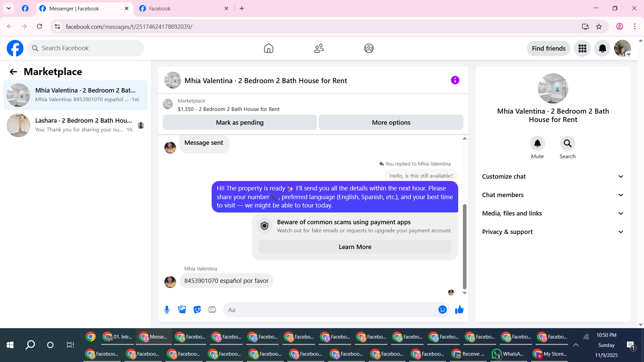644x362 pixels.
Task: Click Learn More on the scam warning
Action: tap(355, 247)
